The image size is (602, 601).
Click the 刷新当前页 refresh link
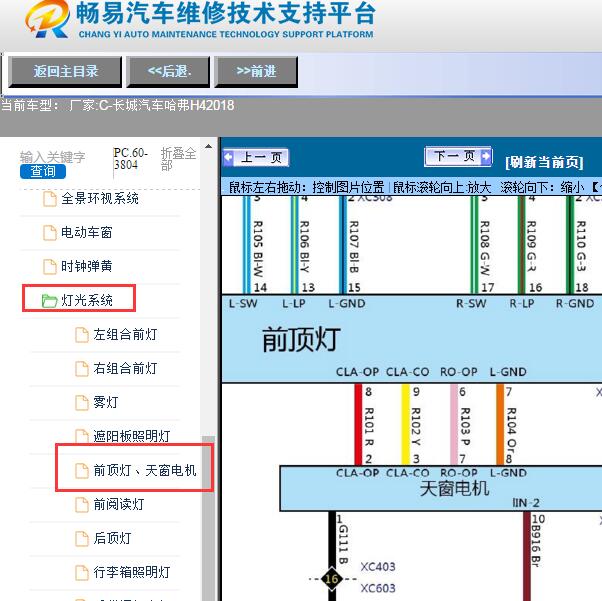[x=544, y=162]
